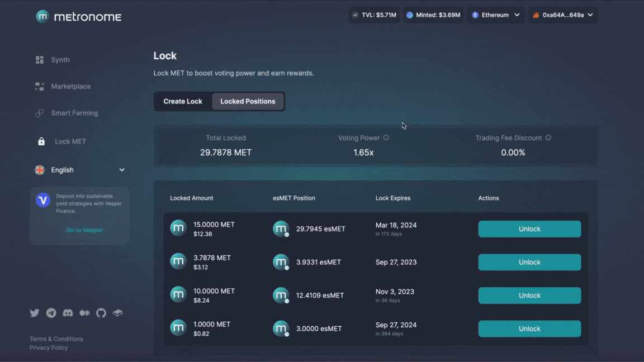Unlock the 1.0000 MET position

click(529, 328)
